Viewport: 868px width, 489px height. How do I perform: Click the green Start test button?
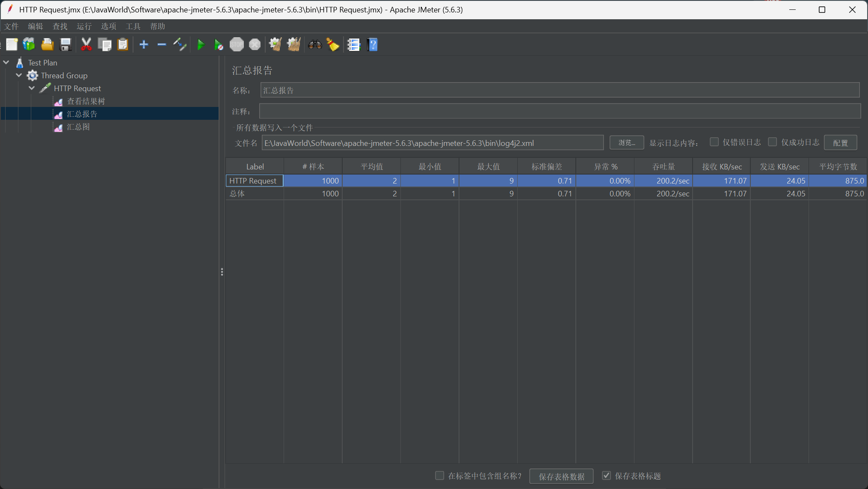point(200,44)
